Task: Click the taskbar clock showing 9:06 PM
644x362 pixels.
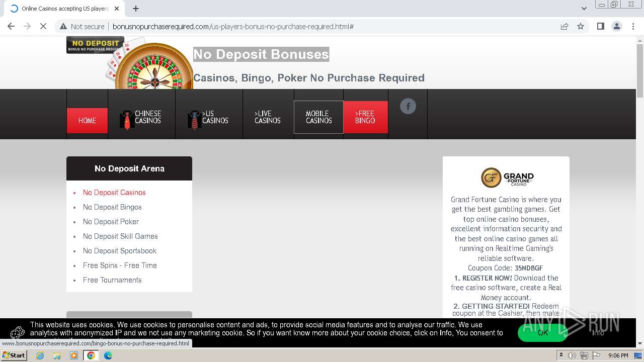Action: pos(618,355)
